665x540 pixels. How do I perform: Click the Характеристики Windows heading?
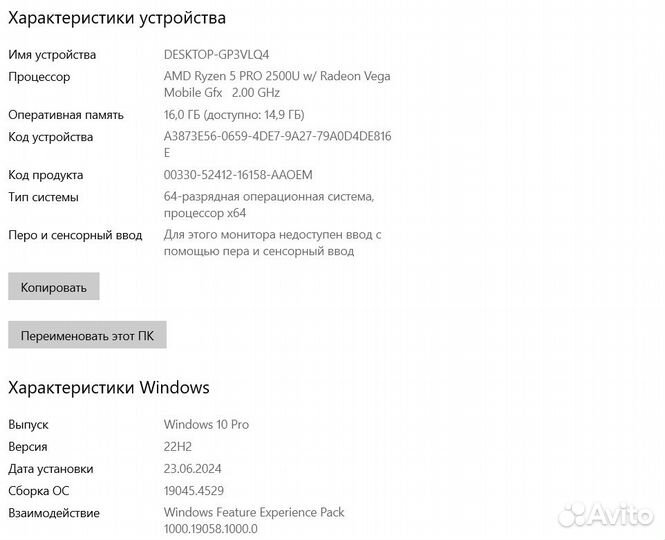(109, 387)
